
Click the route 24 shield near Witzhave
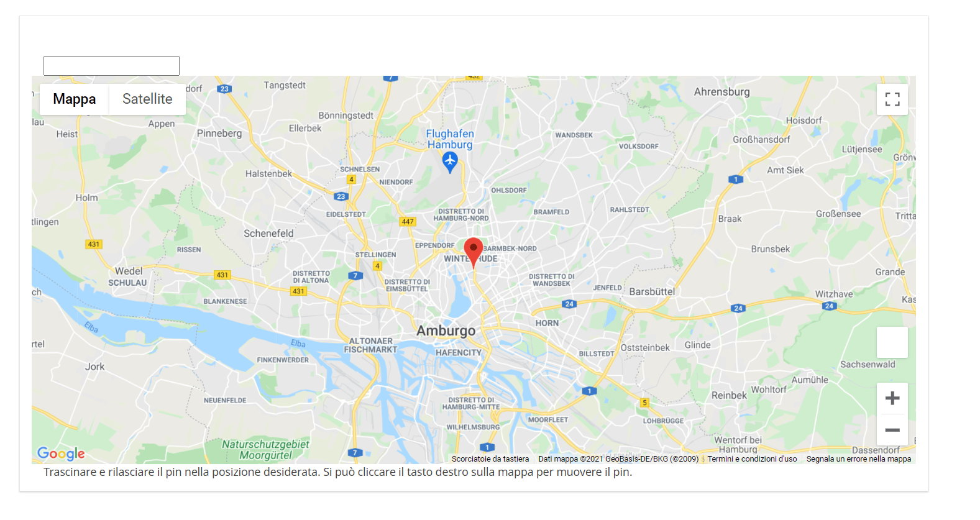point(829,306)
